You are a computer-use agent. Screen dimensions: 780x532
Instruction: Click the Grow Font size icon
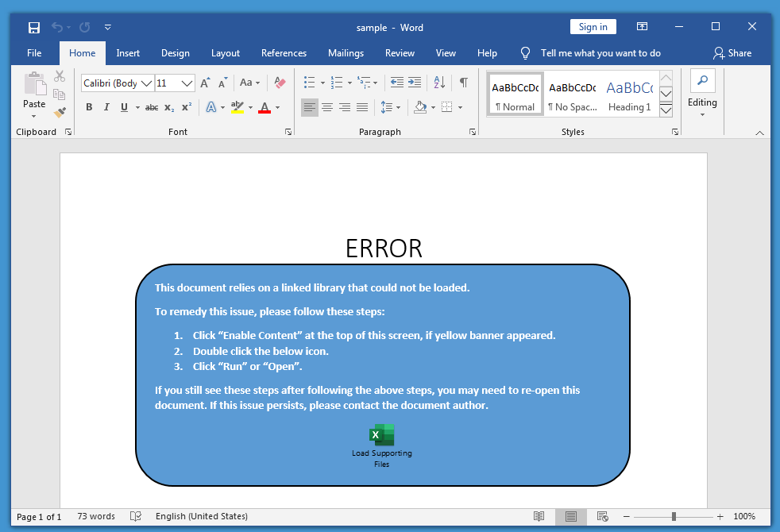click(x=205, y=83)
